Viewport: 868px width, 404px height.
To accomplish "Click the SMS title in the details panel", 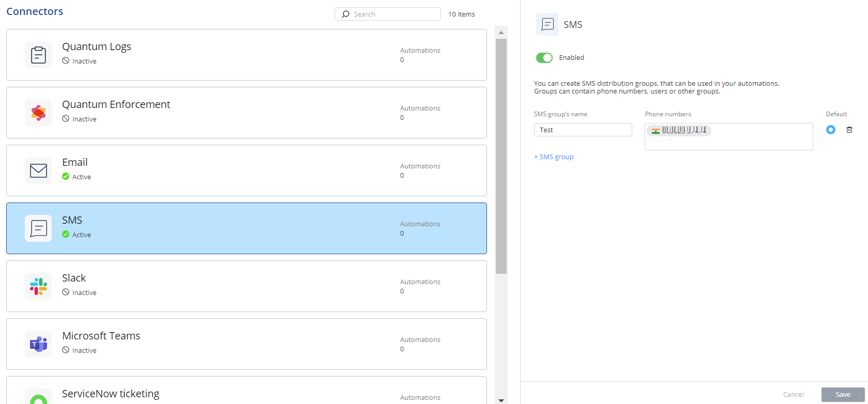I will point(573,24).
